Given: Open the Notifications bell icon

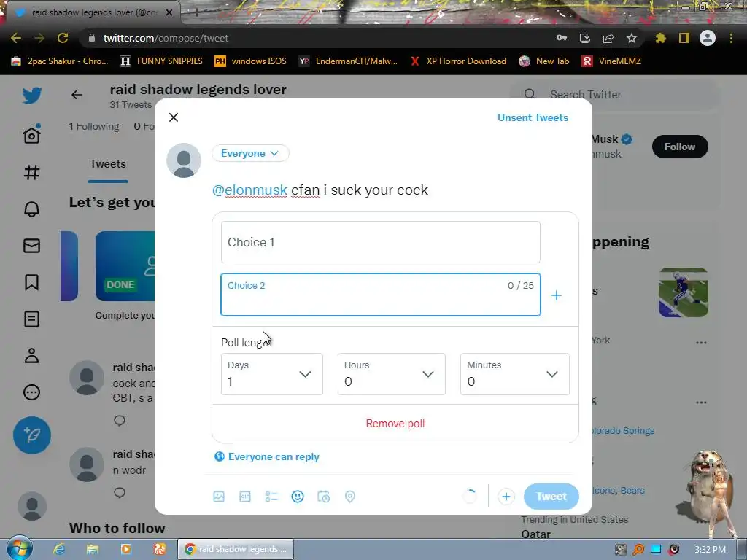Looking at the screenshot, I should coord(32,209).
